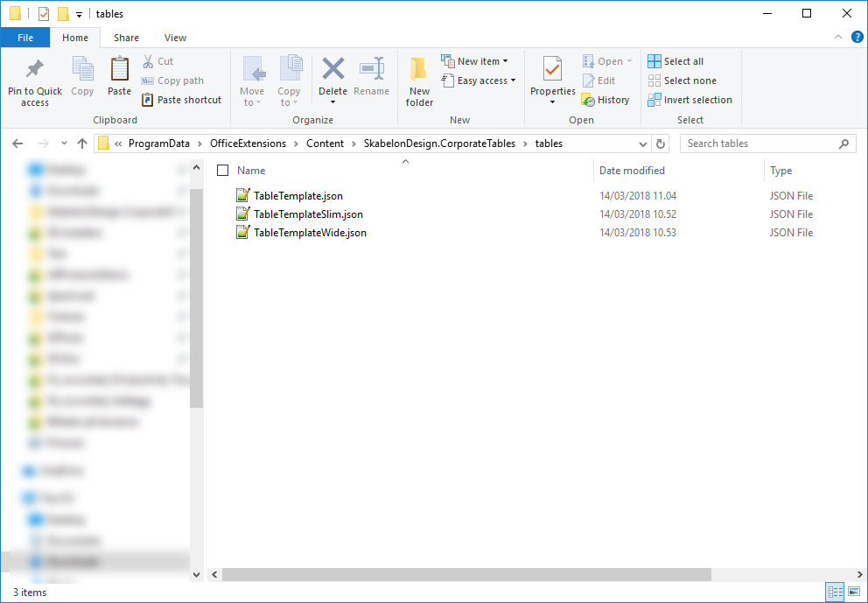Click Copy path in the ribbon
868x603 pixels.
pyautogui.click(x=172, y=81)
